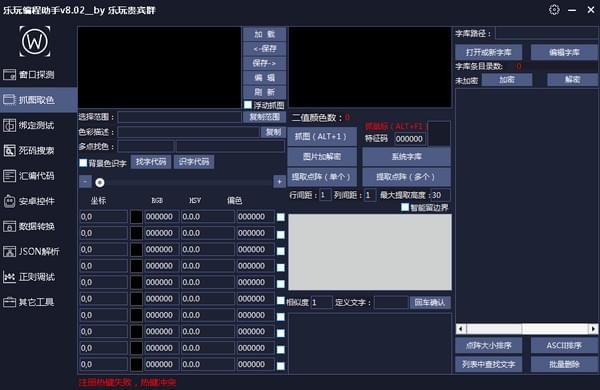This screenshot has height=390, width=600.
Task: Click ASCII排序 button
Action: tap(564, 345)
